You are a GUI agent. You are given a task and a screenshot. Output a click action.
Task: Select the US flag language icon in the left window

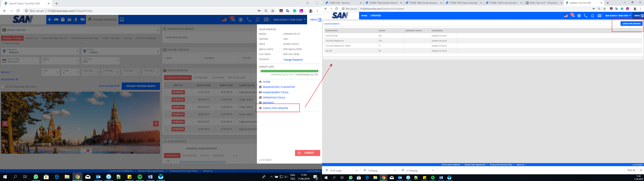[x=224, y=19]
